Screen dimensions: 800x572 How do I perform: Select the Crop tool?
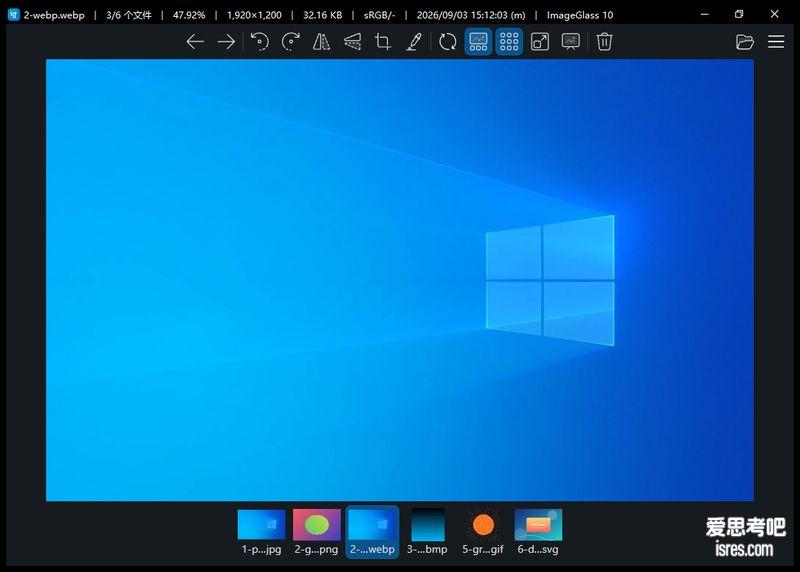click(383, 42)
